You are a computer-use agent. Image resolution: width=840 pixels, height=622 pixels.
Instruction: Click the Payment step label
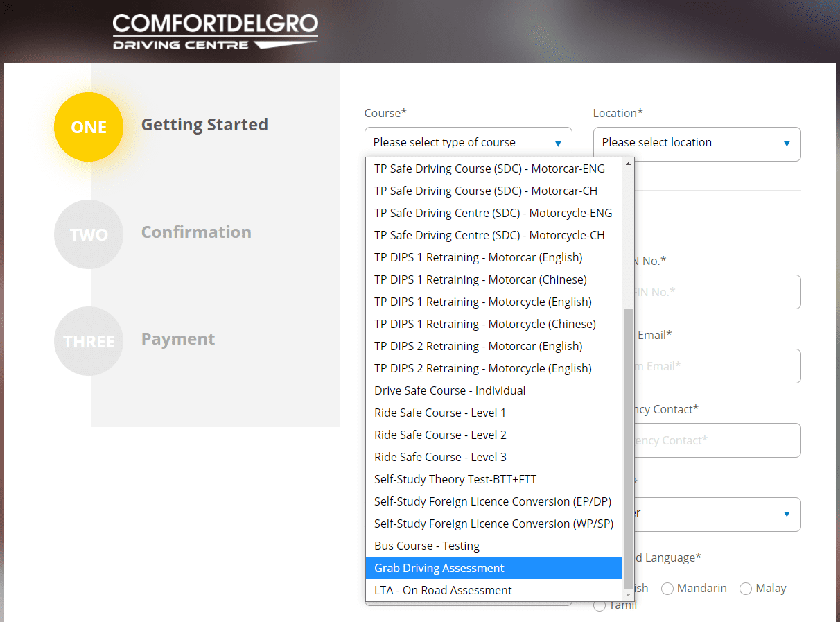pos(178,339)
